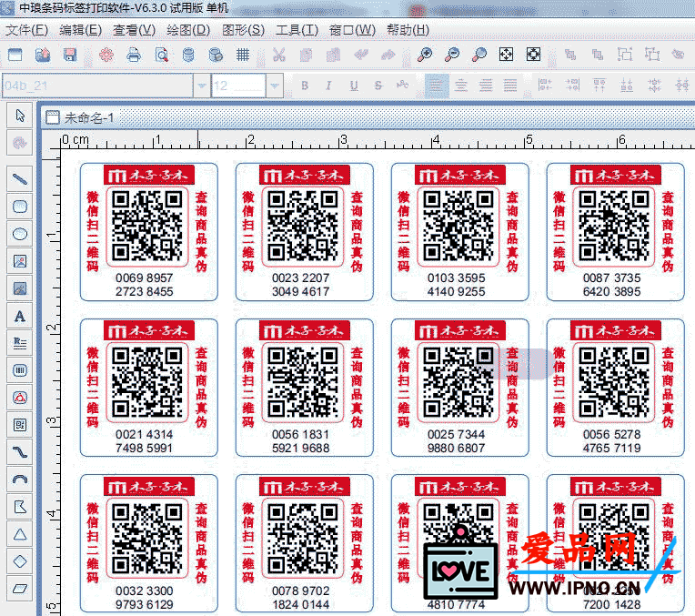Click the label numbered 0069 8957
The height and width of the screenshot is (616, 695).
(x=149, y=232)
